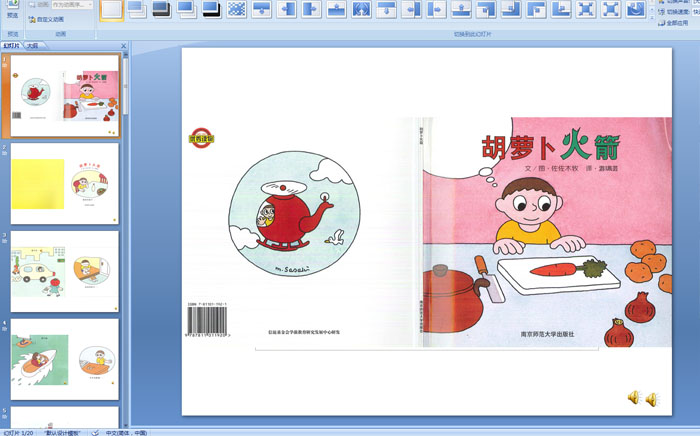This screenshot has height=436, width=700.
Task: Apply the Fade Through Black transition
Action: pyautogui.click(x=162, y=9)
